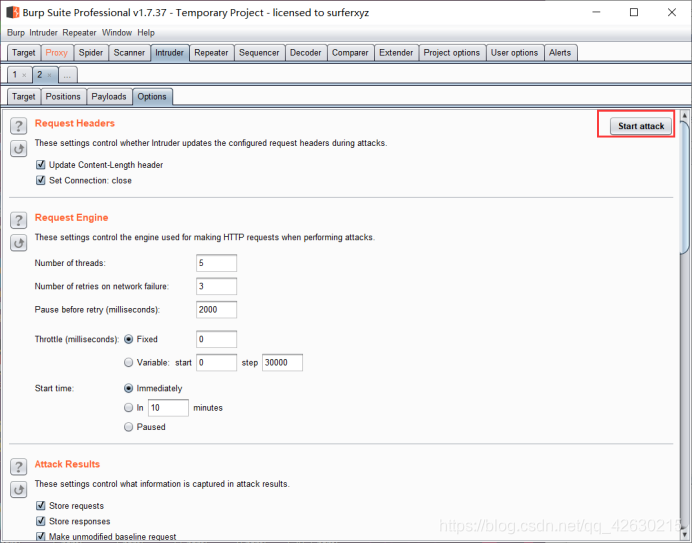Toggle Set Connection: close checkbox
Image resolution: width=692 pixels, height=544 pixels.
click(41, 180)
